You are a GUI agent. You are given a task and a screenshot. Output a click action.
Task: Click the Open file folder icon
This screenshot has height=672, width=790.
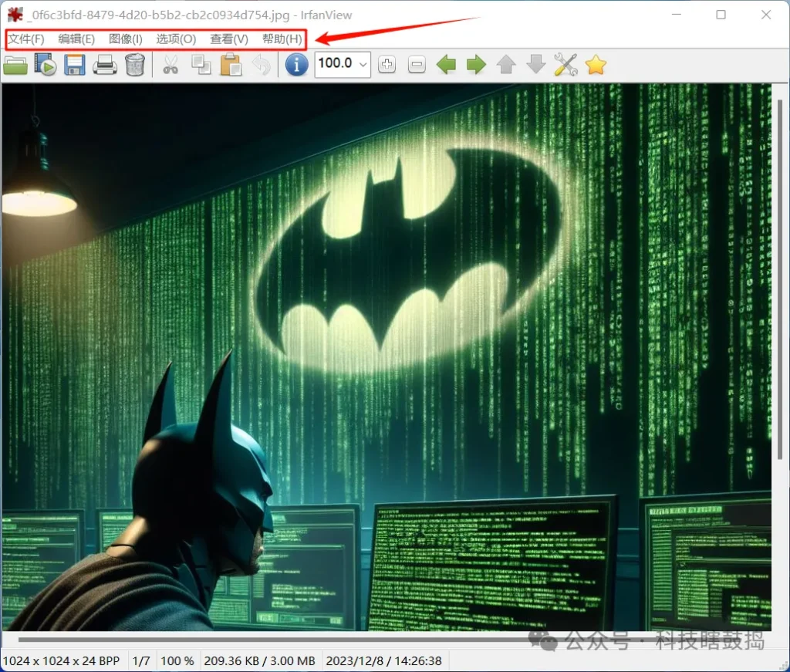pos(15,66)
